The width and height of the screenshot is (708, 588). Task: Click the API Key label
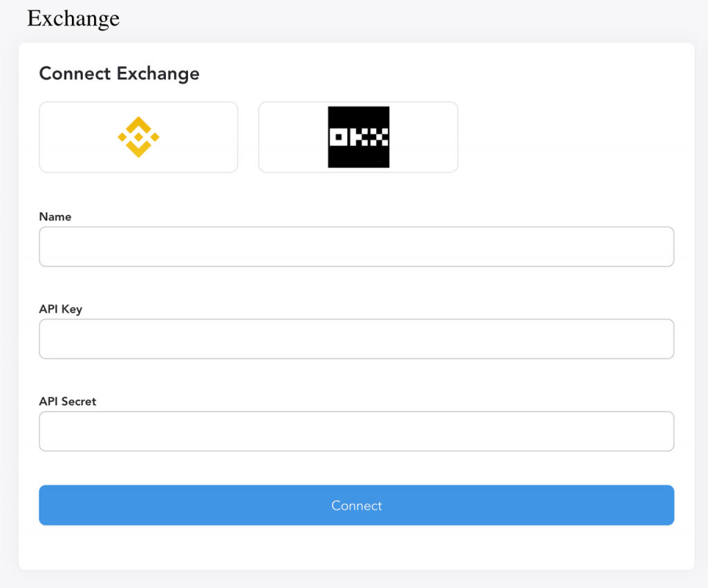point(61,309)
